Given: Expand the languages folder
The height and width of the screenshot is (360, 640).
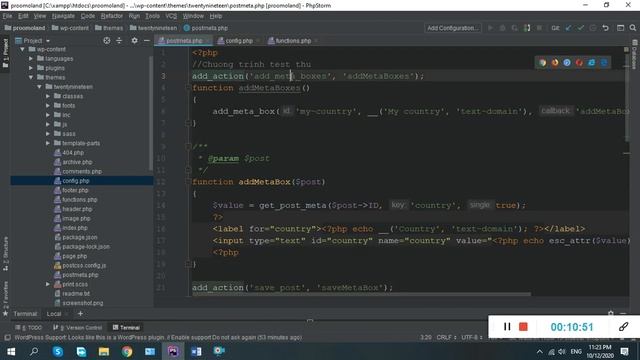Looking at the screenshot, I should (31, 59).
